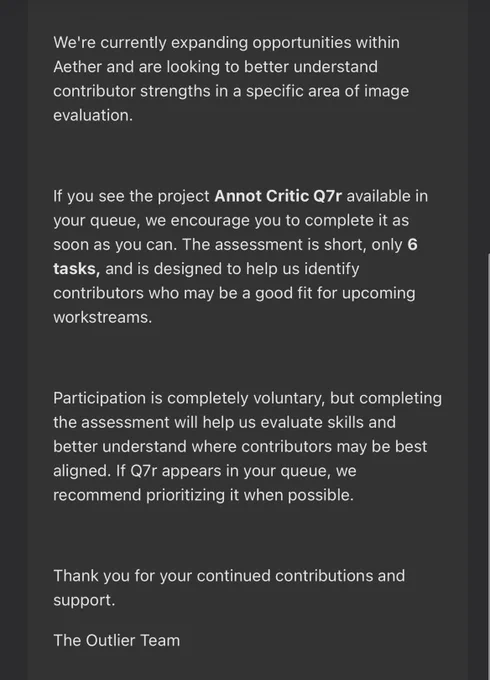Click the line starting your queue, we encourage
Screen dimensions: 490x680
(x=231, y=220)
